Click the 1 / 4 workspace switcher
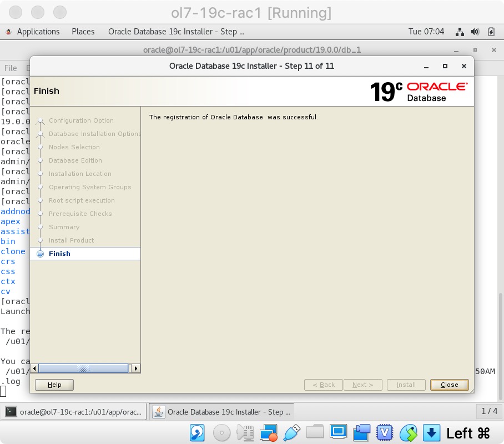 tap(489, 411)
